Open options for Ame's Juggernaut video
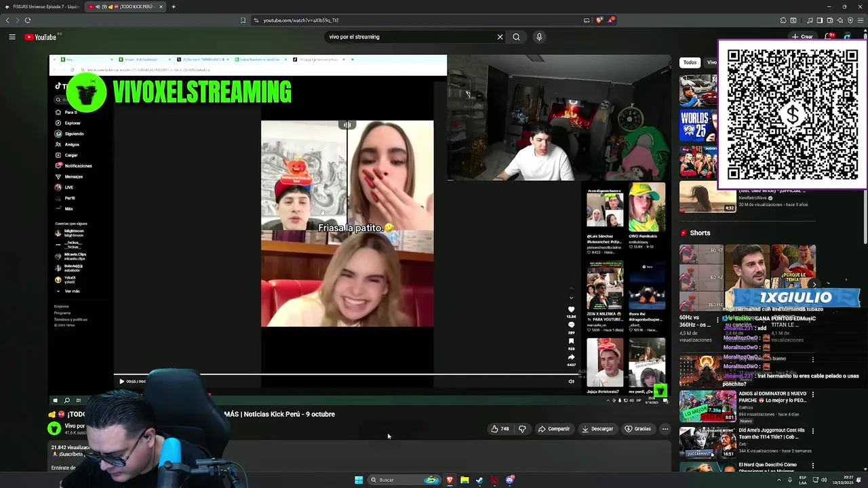868x488 pixels. [x=813, y=431]
